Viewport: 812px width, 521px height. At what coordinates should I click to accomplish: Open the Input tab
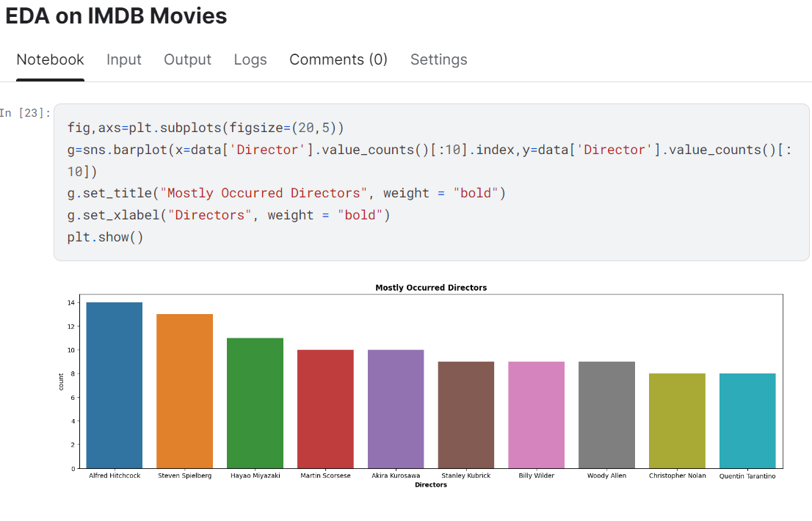(x=124, y=59)
